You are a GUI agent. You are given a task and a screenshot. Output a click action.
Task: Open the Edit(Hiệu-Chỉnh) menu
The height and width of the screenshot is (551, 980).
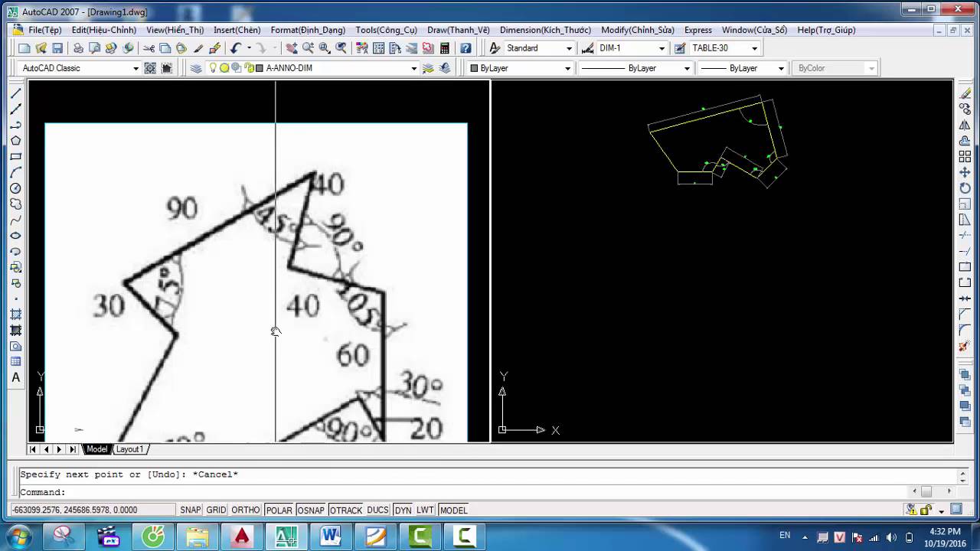click(x=103, y=30)
